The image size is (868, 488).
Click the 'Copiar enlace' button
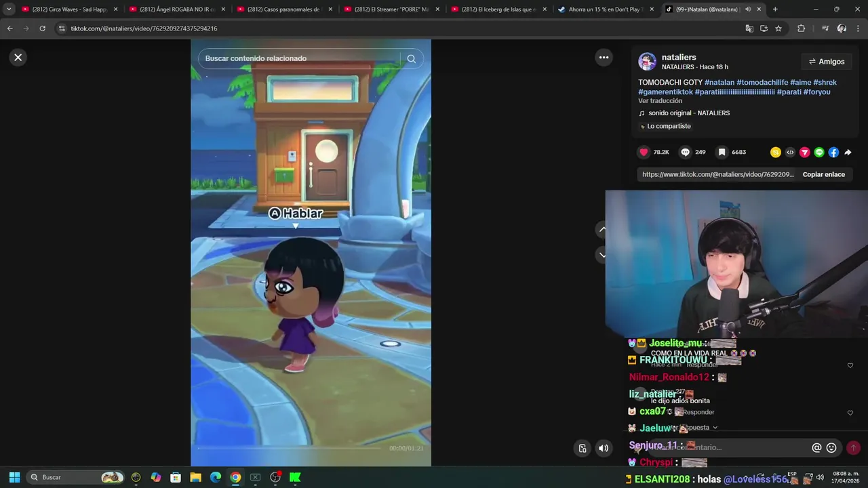[x=823, y=174]
